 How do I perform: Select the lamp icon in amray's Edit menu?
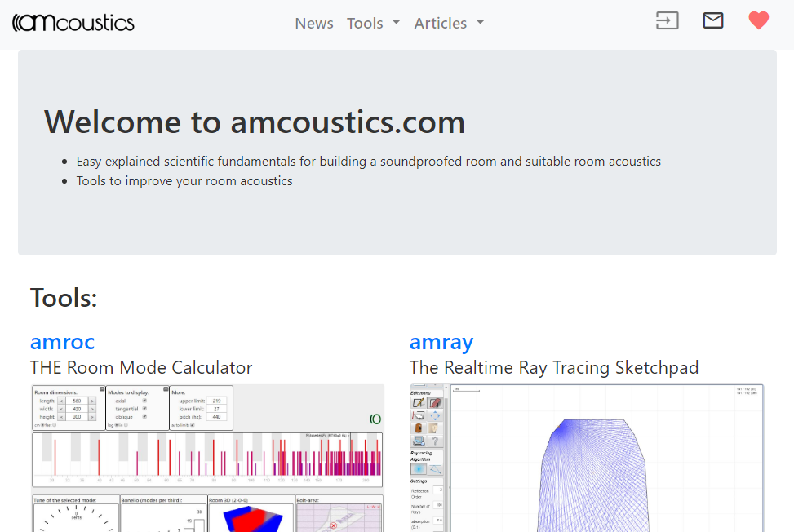pyautogui.click(x=432, y=428)
